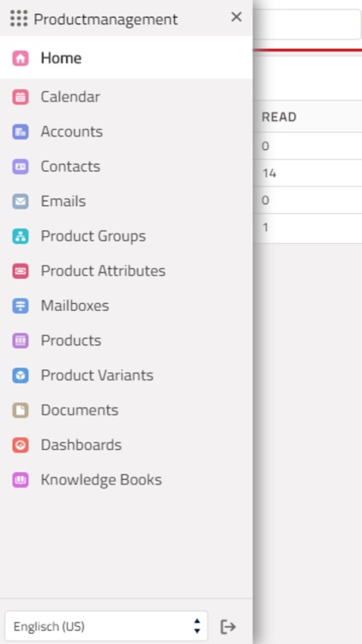This screenshot has width=362, height=644.
Task: Click the purple Contacts card icon
Action: (x=21, y=167)
